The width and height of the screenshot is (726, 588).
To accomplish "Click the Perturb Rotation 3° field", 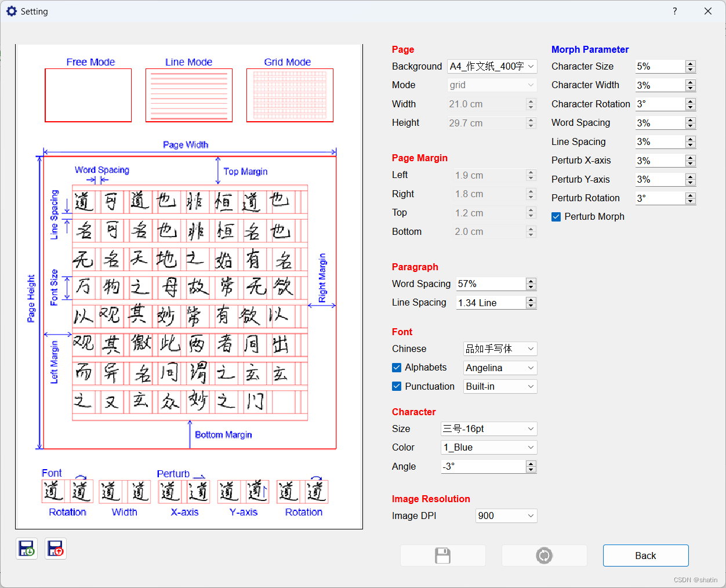I will point(660,198).
